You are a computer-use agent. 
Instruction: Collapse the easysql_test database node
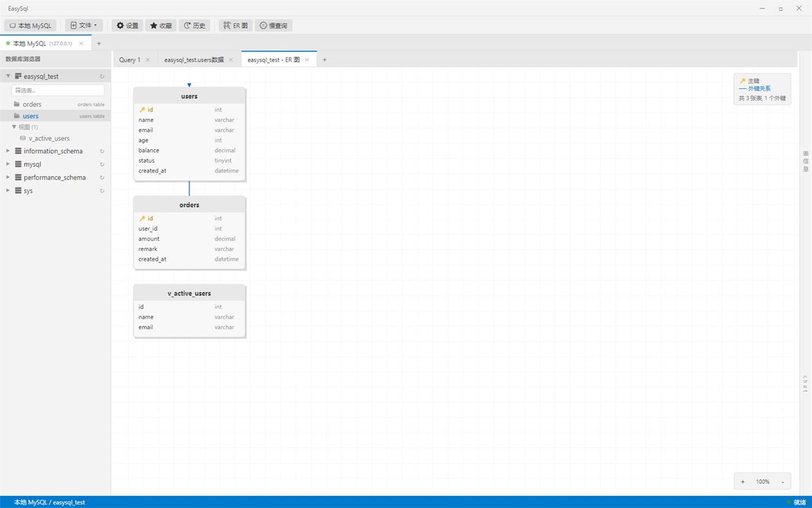click(8, 76)
